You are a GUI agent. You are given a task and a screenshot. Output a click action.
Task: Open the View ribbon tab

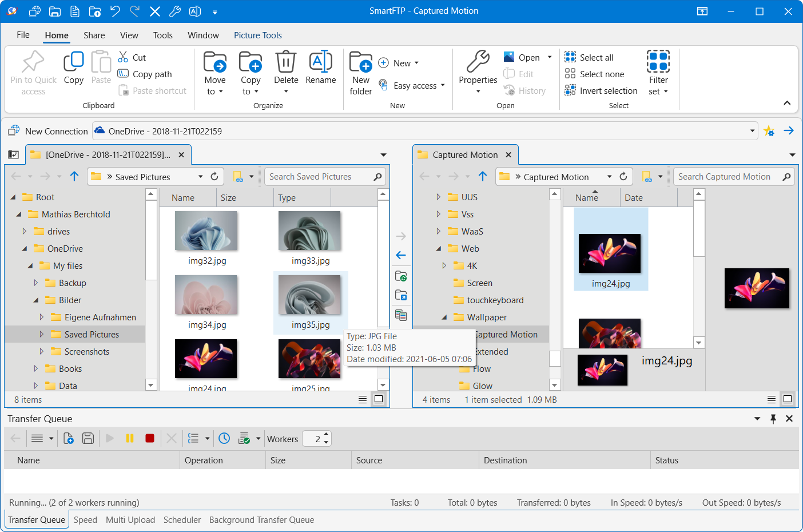129,35
